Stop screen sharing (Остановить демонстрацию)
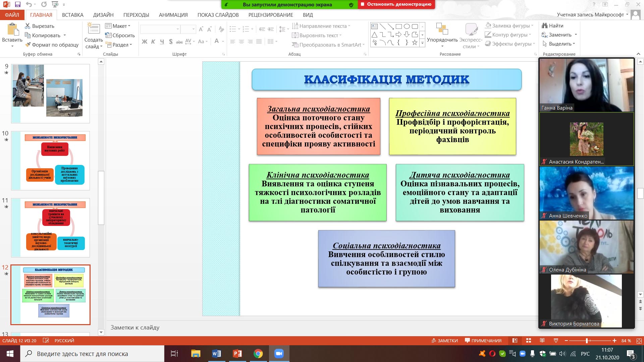This screenshot has height=362, width=644. coord(396,4)
